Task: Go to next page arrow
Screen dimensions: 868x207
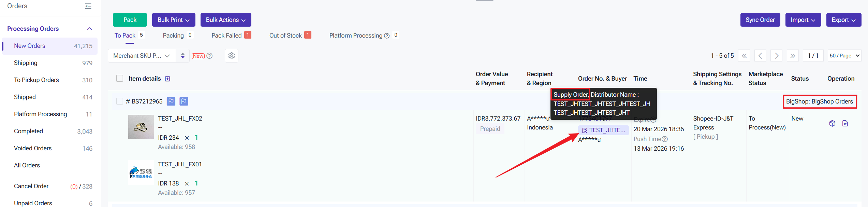Action: click(777, 56)
